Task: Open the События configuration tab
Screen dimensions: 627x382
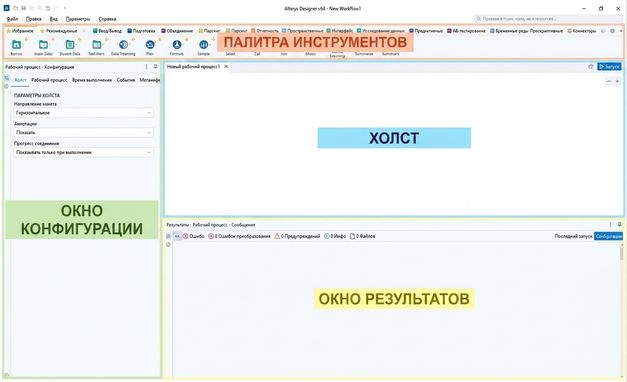Action: [126, 80]
